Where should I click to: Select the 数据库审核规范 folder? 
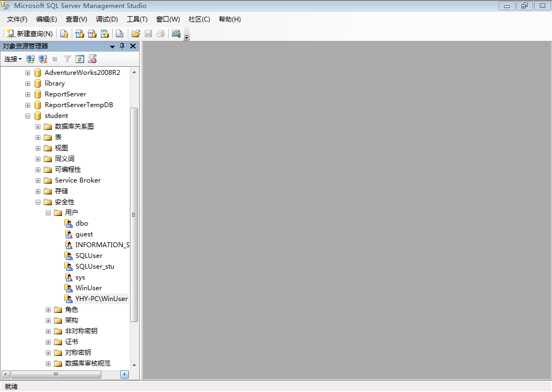pyautogui.click(x=88, y=363)
